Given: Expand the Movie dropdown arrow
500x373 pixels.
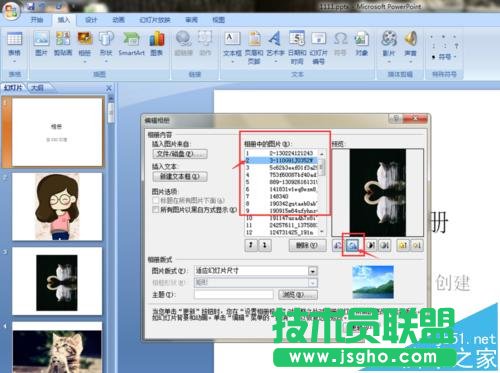Looking at the screenshot, I should click(389, 61).
